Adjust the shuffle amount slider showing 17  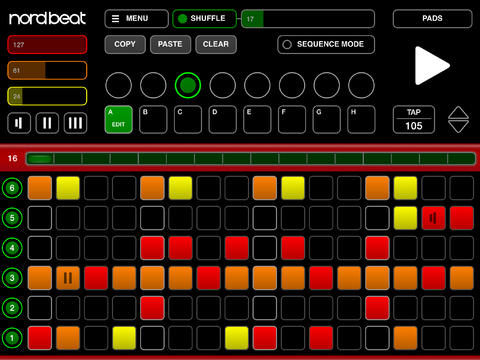[x=308, y=19]
